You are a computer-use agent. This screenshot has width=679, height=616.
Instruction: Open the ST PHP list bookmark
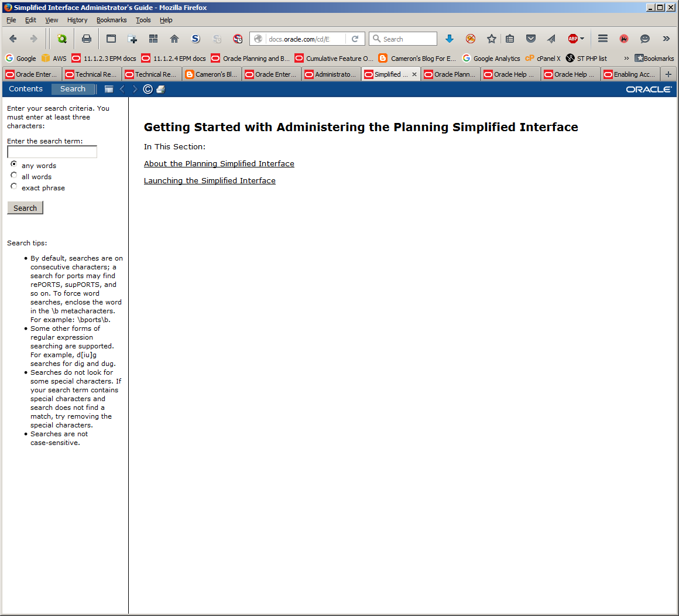pyautogui.click(x=587, y=59)
